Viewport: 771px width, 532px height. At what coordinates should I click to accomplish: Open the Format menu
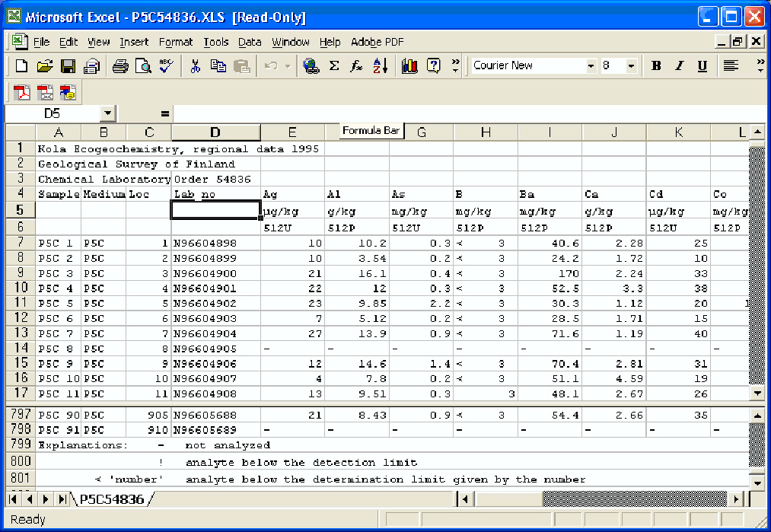click(x=176, y=42)
